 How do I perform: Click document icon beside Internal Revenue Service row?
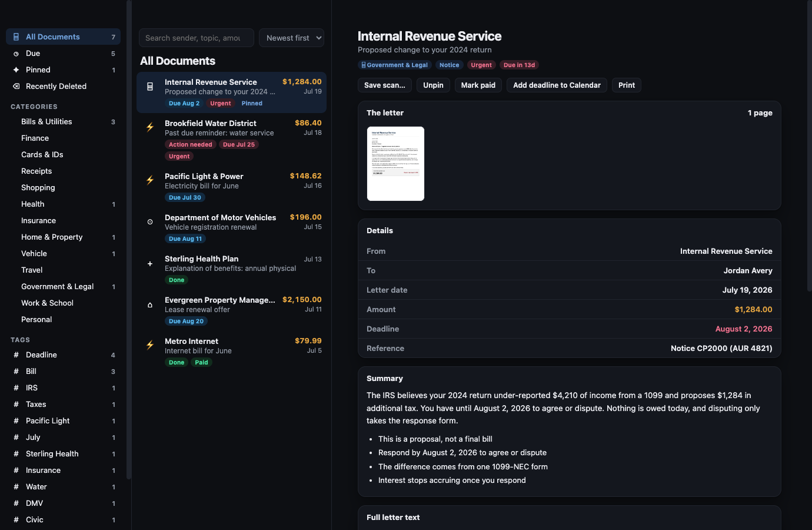coord(150,87)
